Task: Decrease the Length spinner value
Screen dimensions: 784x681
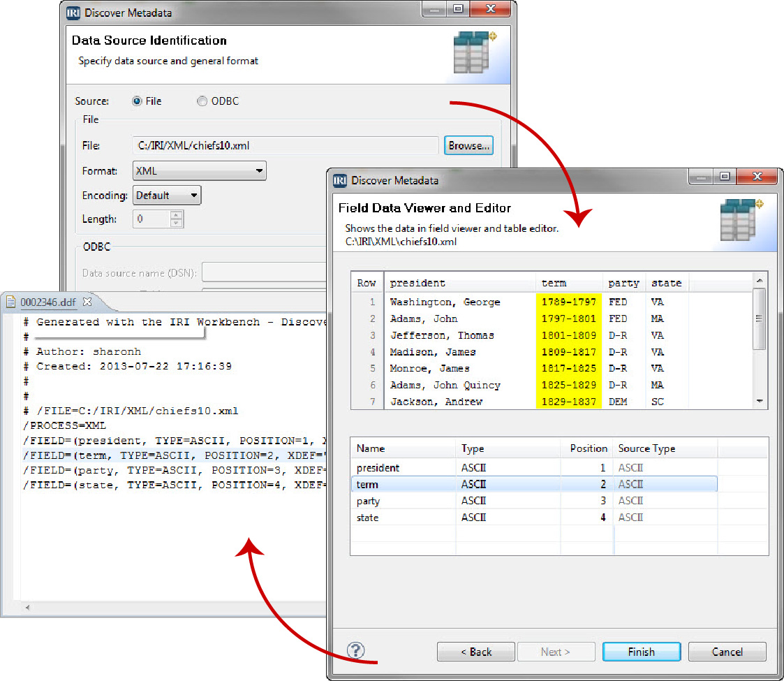Action: tap(176, 224)
